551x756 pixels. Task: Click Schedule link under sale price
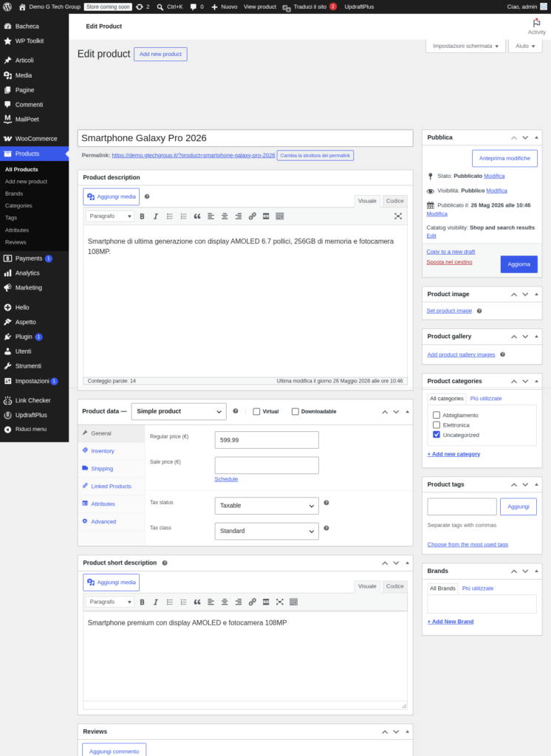point(226,479)
